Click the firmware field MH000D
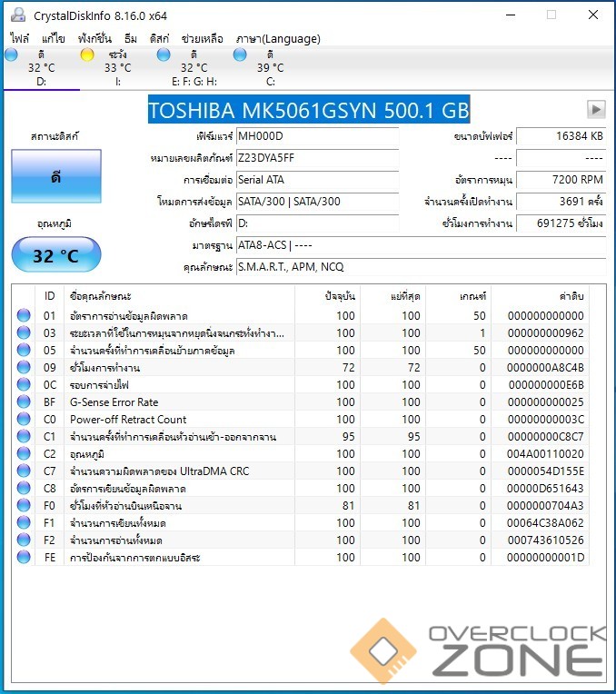616x694 pixels. tap(317, 136)
